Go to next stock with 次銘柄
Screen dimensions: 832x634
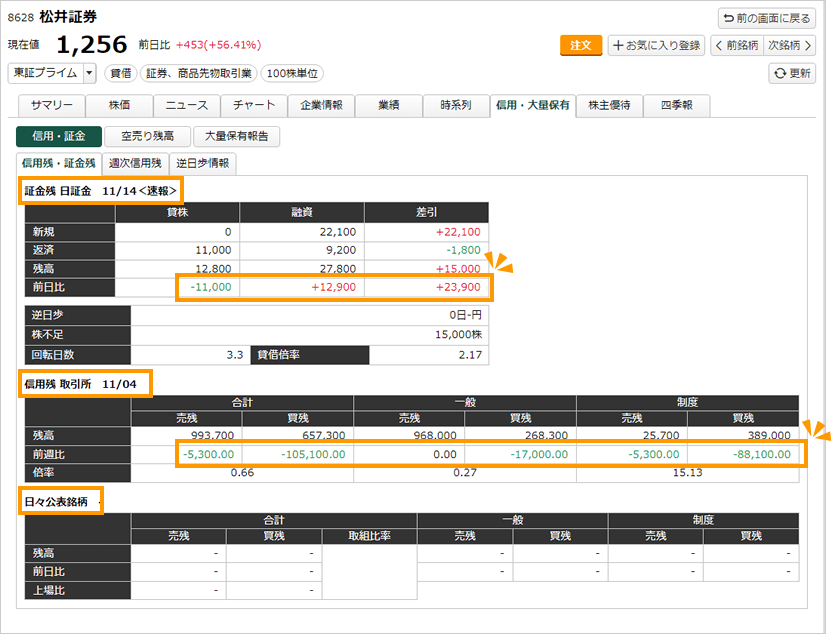(789, 45)
